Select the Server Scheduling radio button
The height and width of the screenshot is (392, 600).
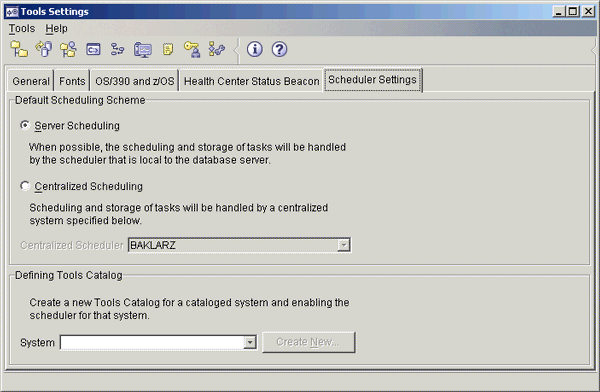point(25,125)
